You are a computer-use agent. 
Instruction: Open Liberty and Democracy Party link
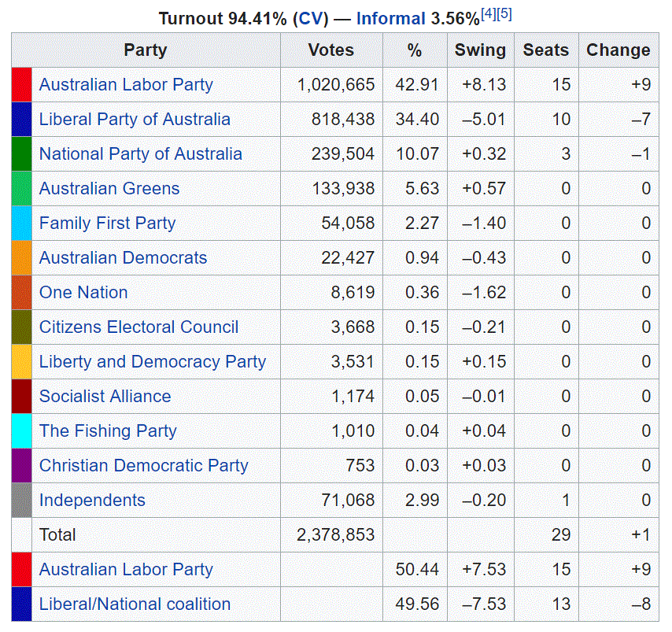pos(153,362)
